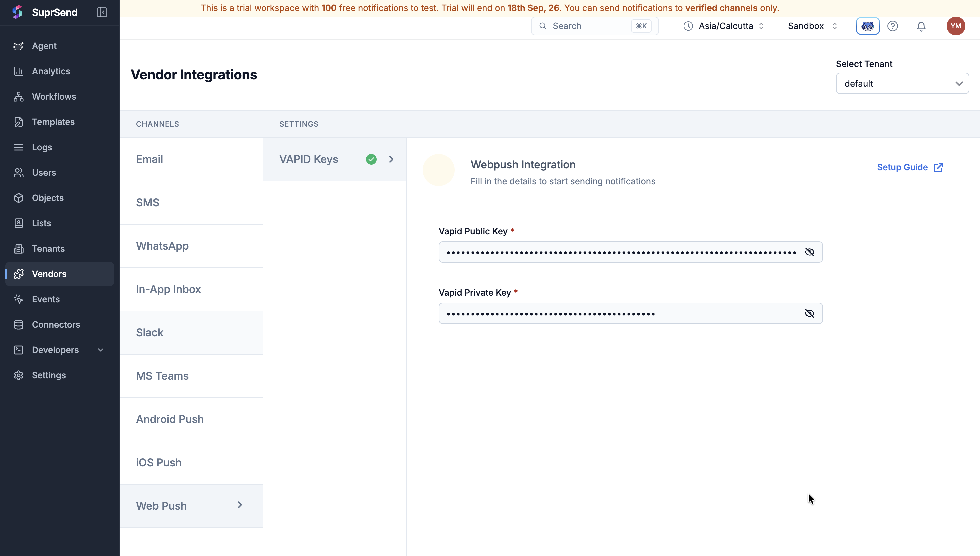Open the help question-mark icon
The height and width of the screenshot is (556, 980).
(x=893, y=26)
